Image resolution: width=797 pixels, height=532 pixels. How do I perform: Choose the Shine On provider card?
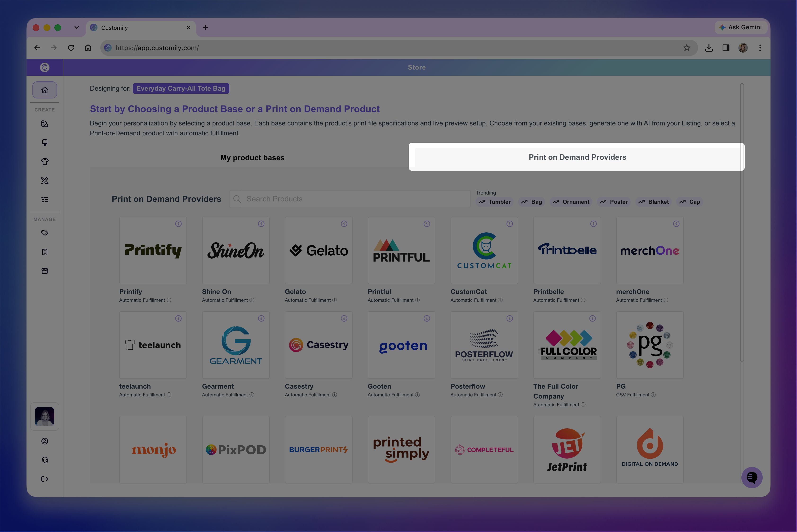236,250
